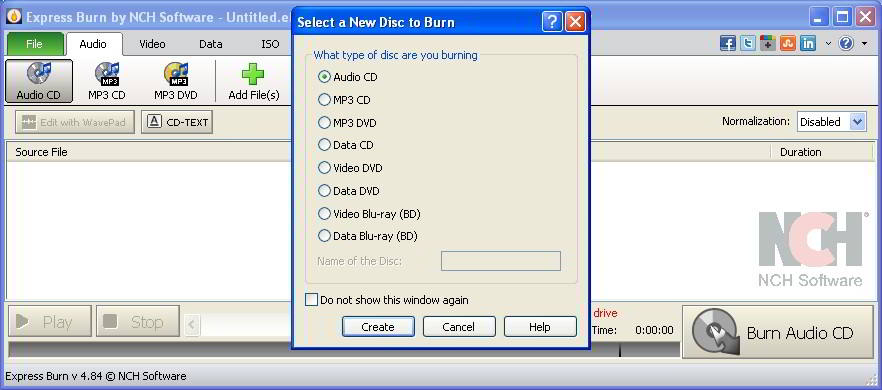Viewport: 882px width, 390px height.
Task: Open the LinkedIn share icon
Action: click(x=808, y=43)
